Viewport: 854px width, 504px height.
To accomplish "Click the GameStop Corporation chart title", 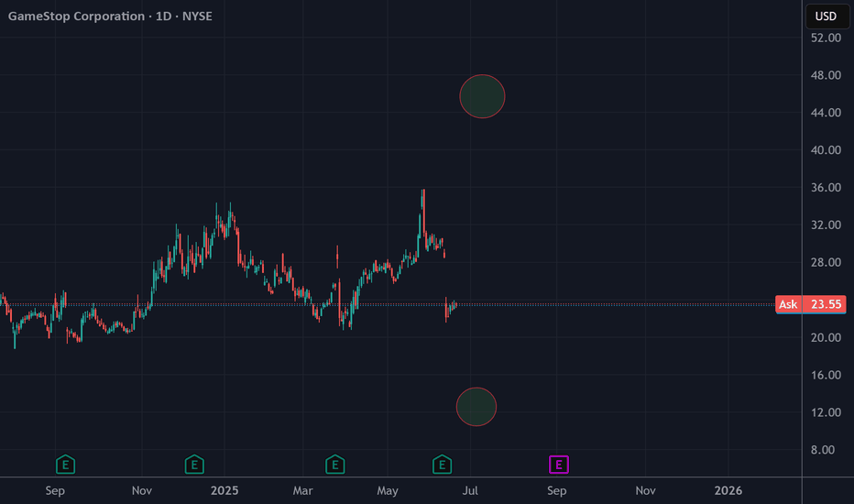I will tap(110, 16).
